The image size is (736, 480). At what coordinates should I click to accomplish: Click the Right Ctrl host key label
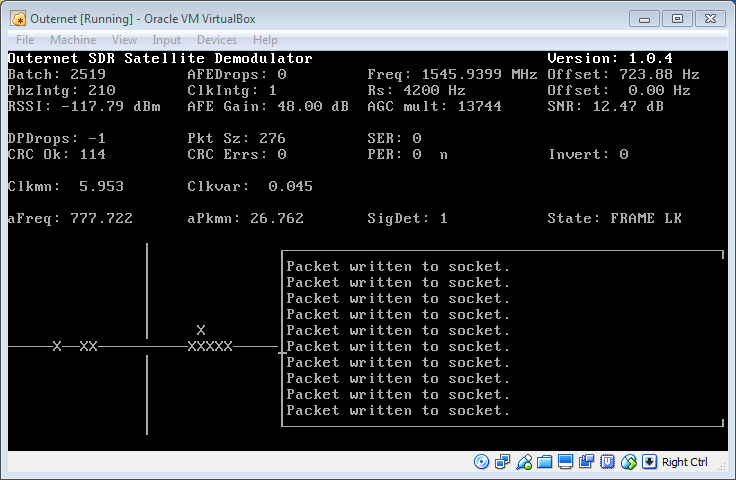click(684, 462)
